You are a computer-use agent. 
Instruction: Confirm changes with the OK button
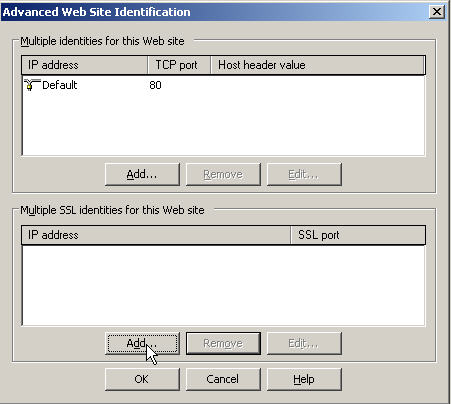pos(142,379)
